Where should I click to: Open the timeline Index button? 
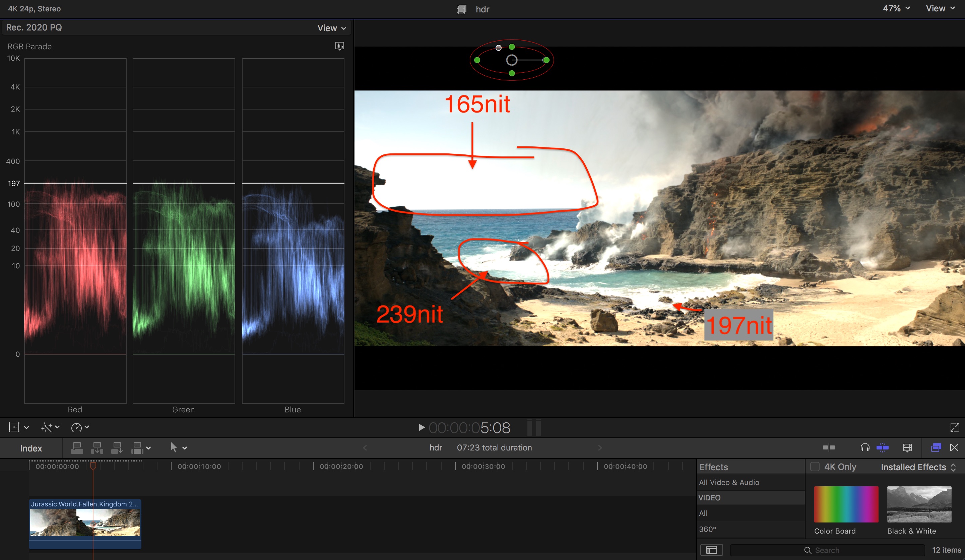pyautogui.click(x=31, y=448)
